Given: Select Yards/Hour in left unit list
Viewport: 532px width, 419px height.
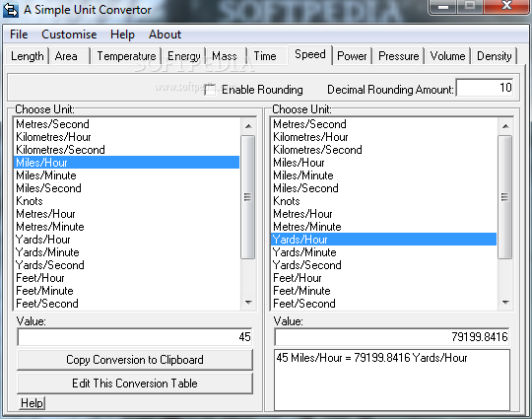Looking at the screenshot, I should coord(126,240).
